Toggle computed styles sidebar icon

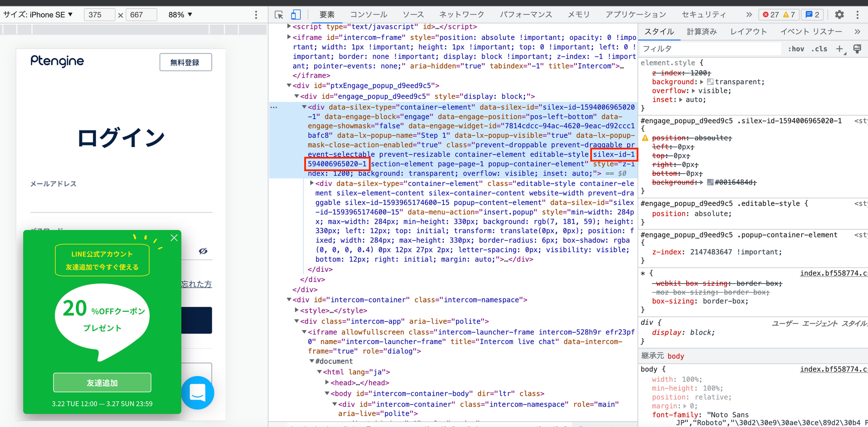coord(857,49)
